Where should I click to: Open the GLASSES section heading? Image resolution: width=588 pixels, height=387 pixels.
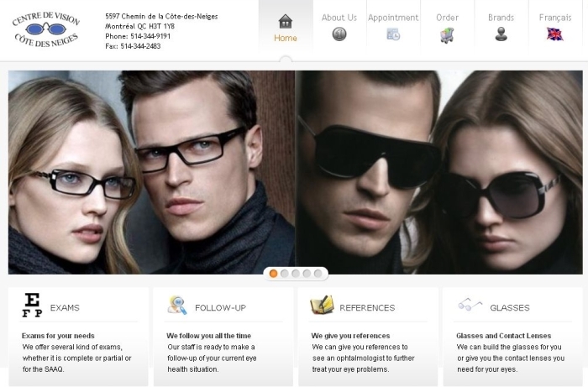tap(509, 308)
